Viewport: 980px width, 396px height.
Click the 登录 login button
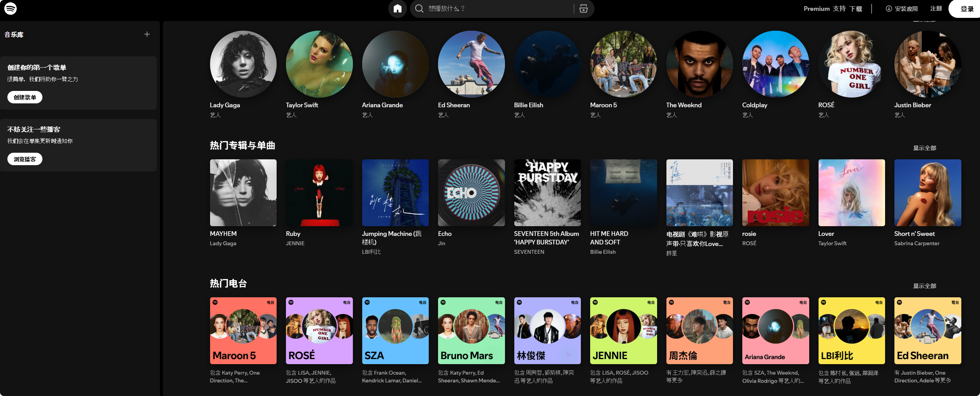(967, 9)
